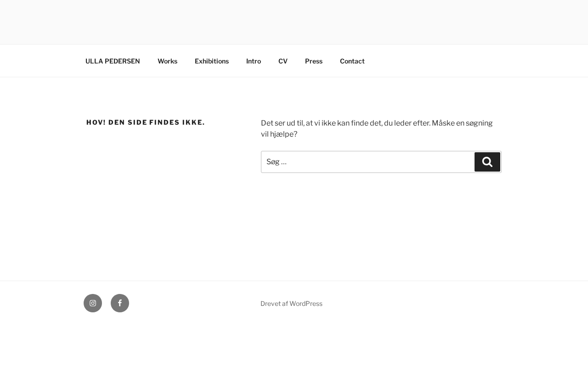Click the paragraph starting Det ser ud til
The width and height of the screenshot is (588, 368).
tap(377, 123)
